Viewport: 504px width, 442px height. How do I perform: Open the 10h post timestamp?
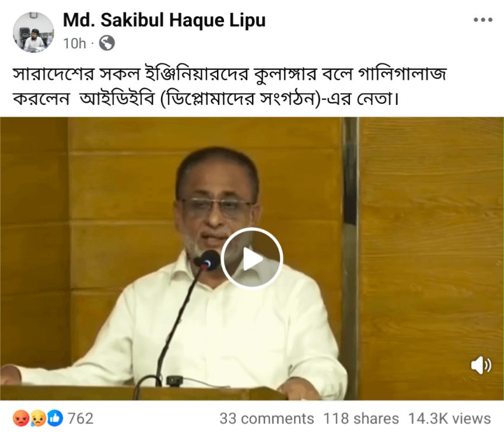tap(75, 43)
